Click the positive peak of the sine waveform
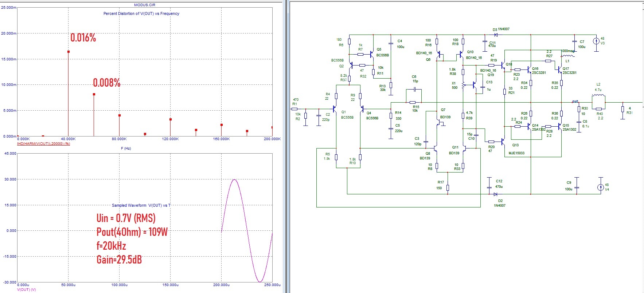Viewport: 644px width, 293px height. 234,179
